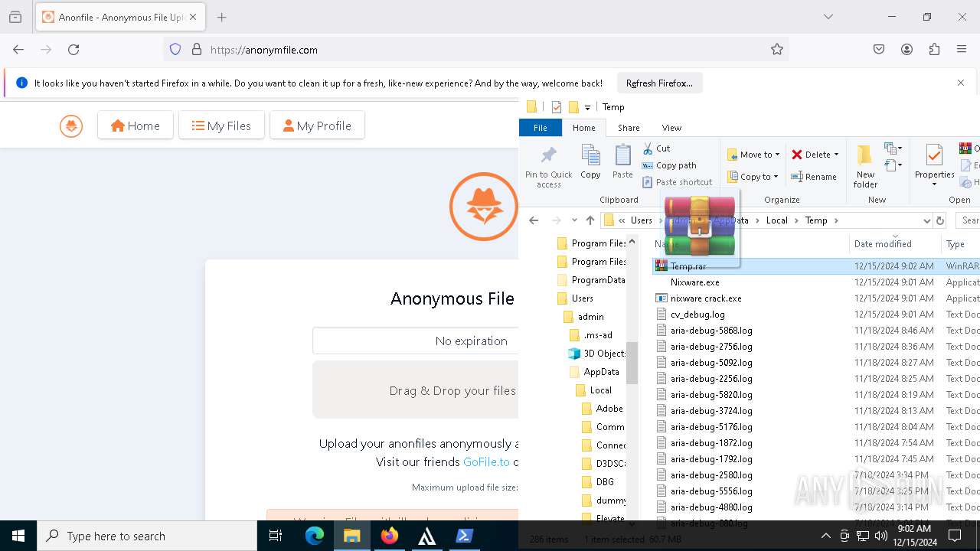Open the Pocket save icon
The height and width of the screenshot is (551, 980).
[x=879, y=50]
